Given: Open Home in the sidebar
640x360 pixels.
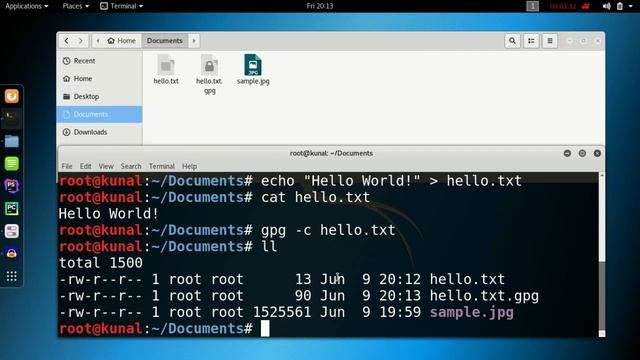Looking at the screenshot, I should [100, 78].
